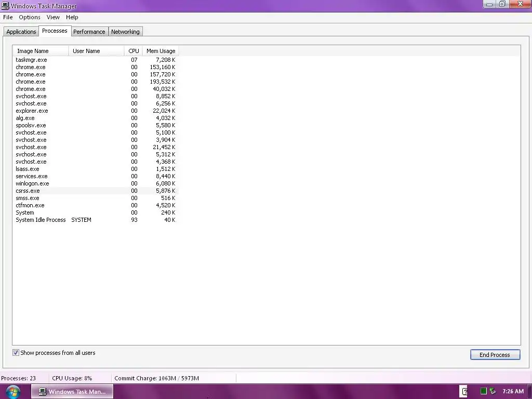The width and height of the screenshot is (532, 399).
Task: Select chrome.exe using 40,032 K
Action: (96, 89)
